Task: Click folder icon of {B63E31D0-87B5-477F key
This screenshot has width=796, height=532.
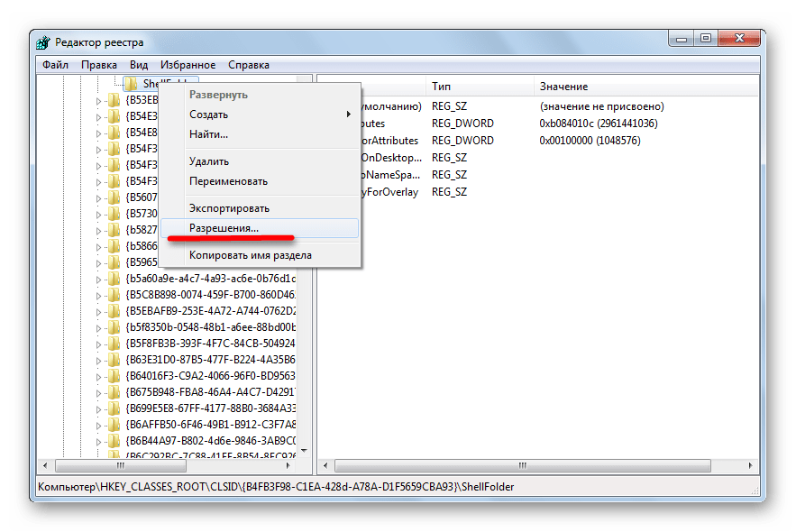Action: 114,360
